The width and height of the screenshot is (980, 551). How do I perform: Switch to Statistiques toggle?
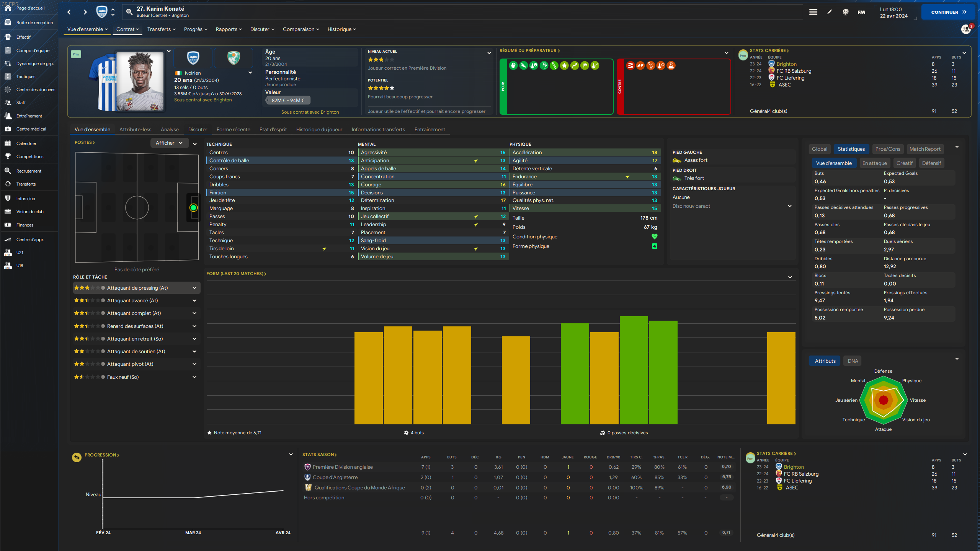(851, 149)
